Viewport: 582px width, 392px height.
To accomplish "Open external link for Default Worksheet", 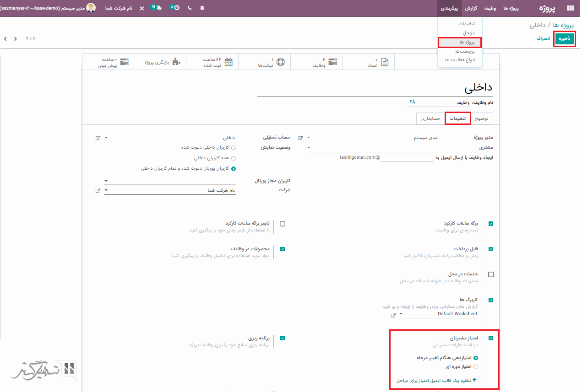I will tap(393, 315).
